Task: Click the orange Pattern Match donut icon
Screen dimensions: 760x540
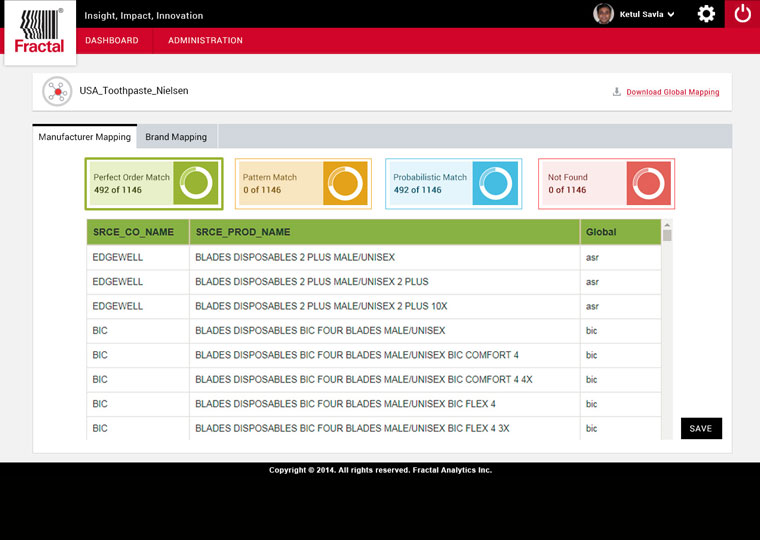Action: tap(345, 183)
